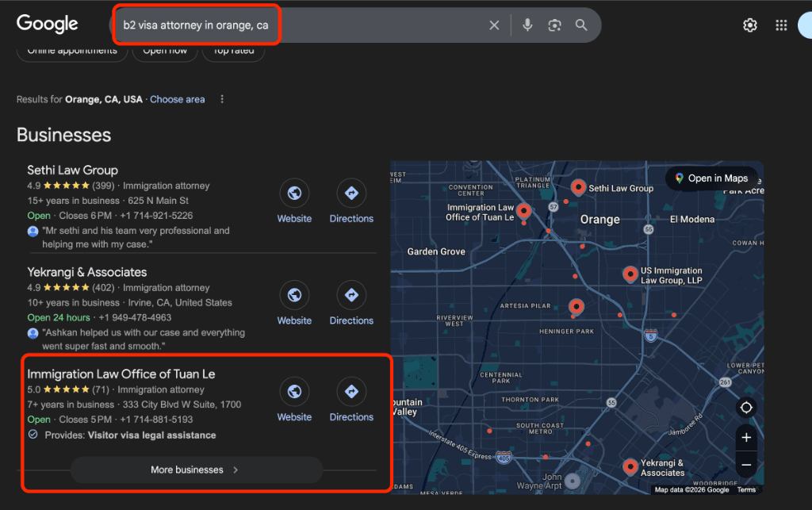Select the Online appointments filter chip
Screen dimensions: 812x510
pyautogui.click(x=72, y=51)
